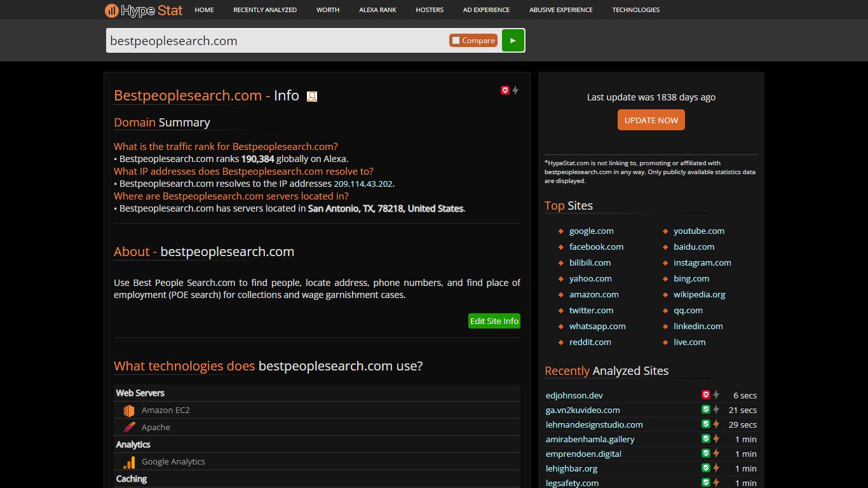Open youtube.com in Top Sites
Image resolution: width=868 pixels, height=488 pixels.
click(x=699, y=231)
